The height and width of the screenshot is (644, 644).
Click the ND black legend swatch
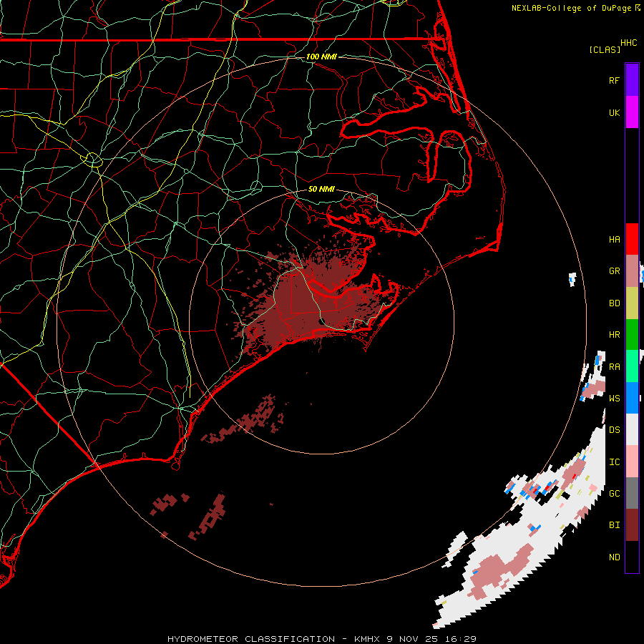click(632, 557)
